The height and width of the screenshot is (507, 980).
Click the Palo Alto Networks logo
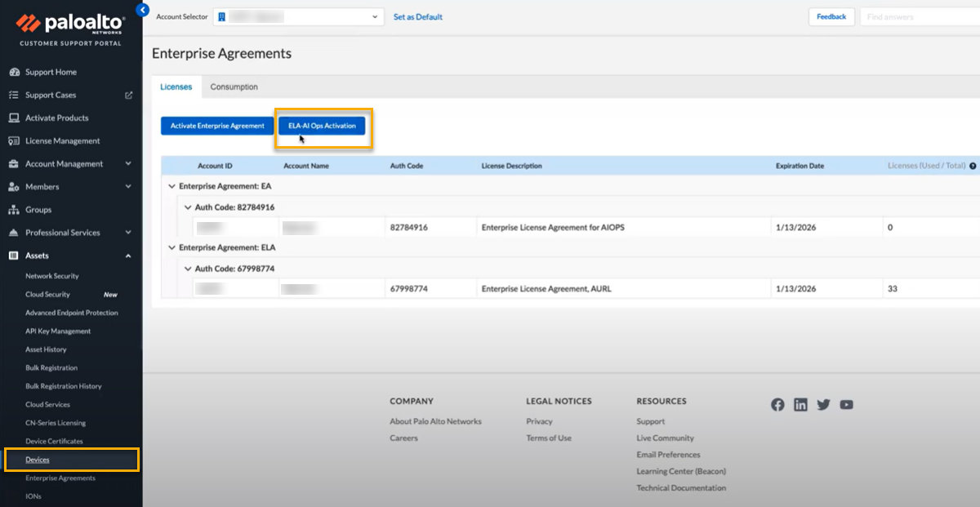(70, 24)
